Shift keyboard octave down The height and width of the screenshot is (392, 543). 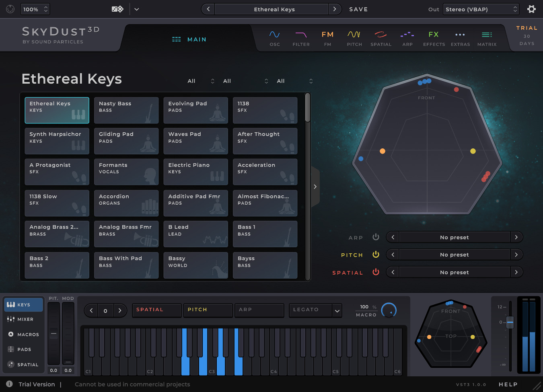pyautogui.click(x=91, y=310)
